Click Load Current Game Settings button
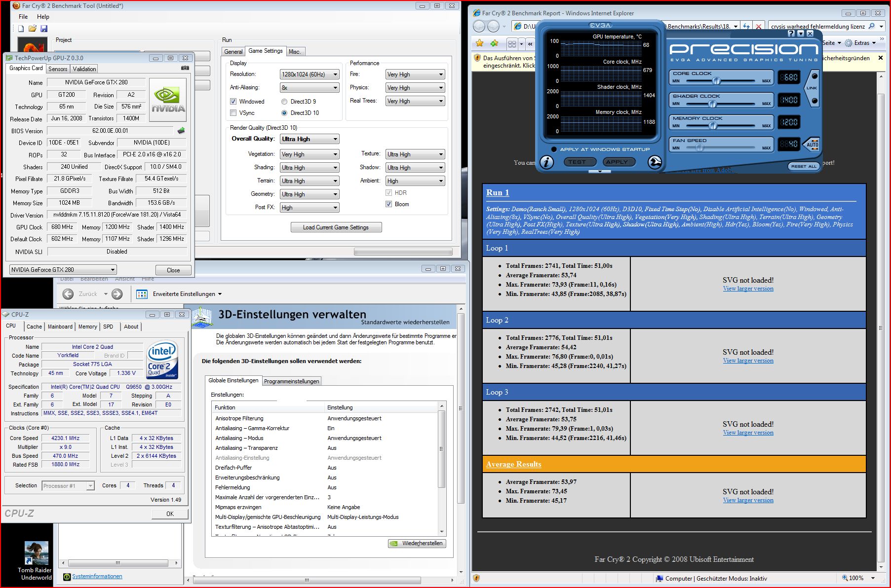891x588 pixels. pyautogui.click(x=336, y=227)
